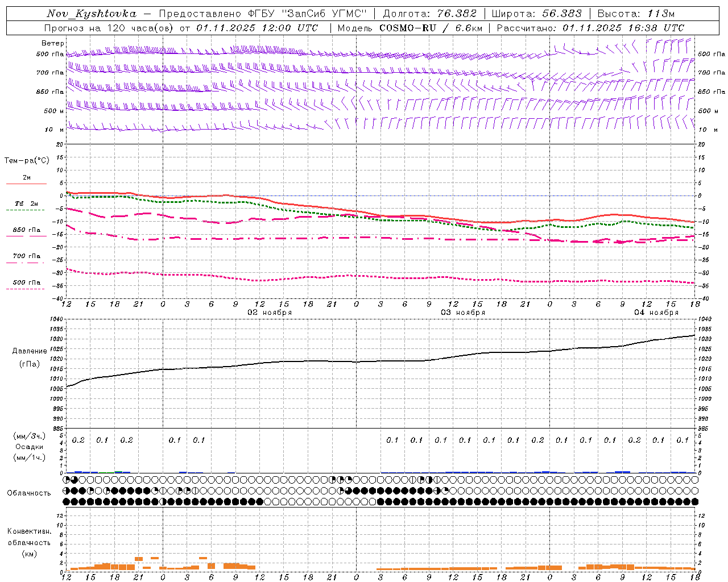Click the computed time 01.11.2025 16:38 UTC

click(x=623, y=28)
